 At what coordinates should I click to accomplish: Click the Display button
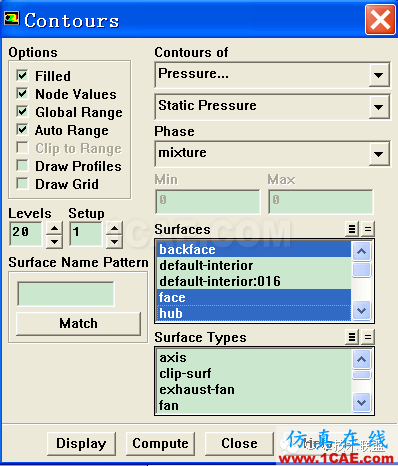click(x=81, y=443)
